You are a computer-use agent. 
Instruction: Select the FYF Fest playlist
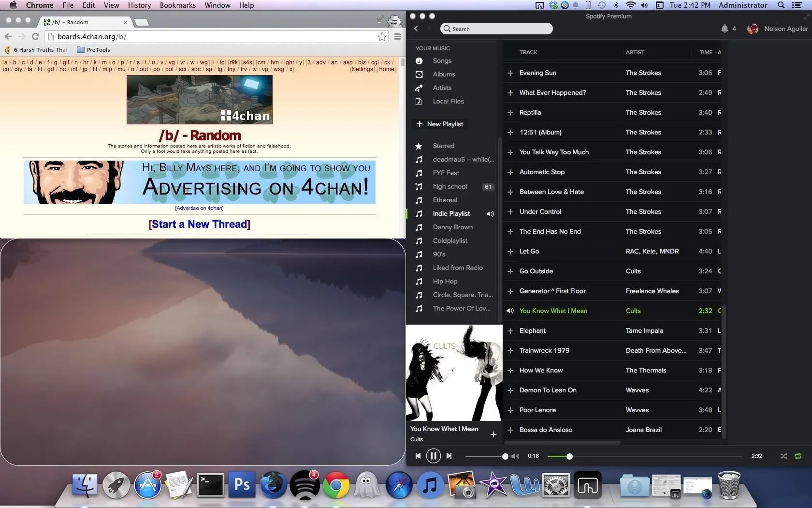pos(446,173)
